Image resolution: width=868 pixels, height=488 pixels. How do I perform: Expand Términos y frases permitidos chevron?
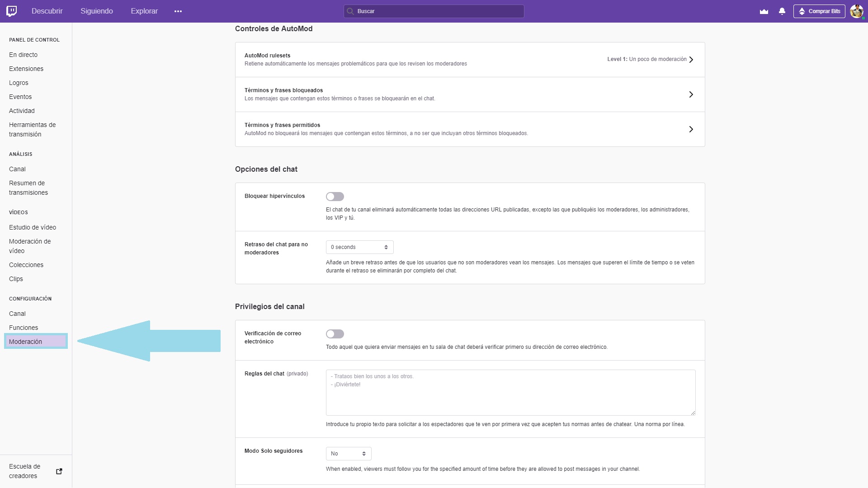691,129
